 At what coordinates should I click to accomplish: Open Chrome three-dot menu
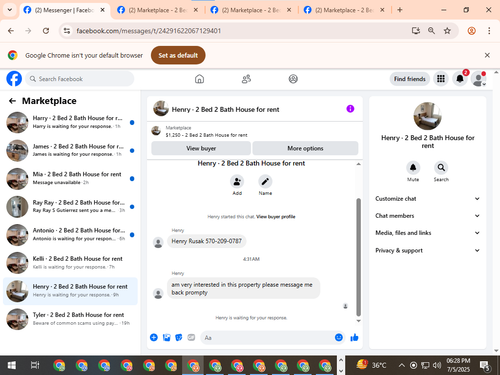coord(489,31)
